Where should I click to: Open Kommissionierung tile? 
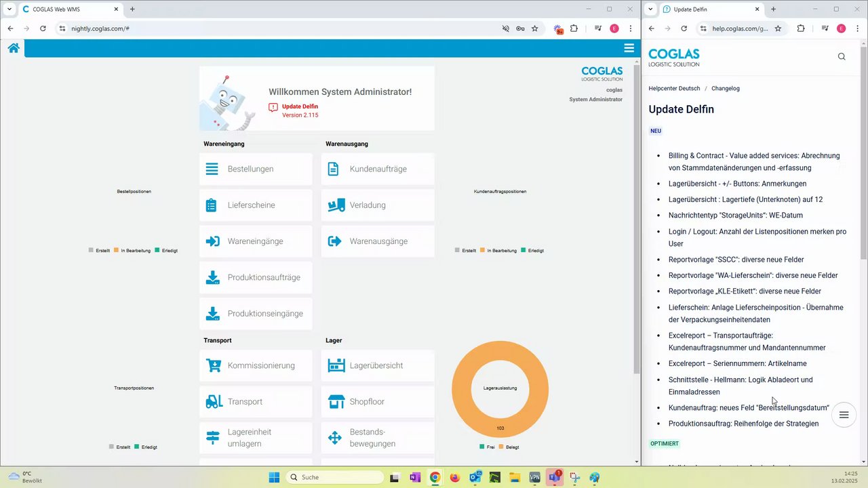pyautogui.click(x=256, y=365)
